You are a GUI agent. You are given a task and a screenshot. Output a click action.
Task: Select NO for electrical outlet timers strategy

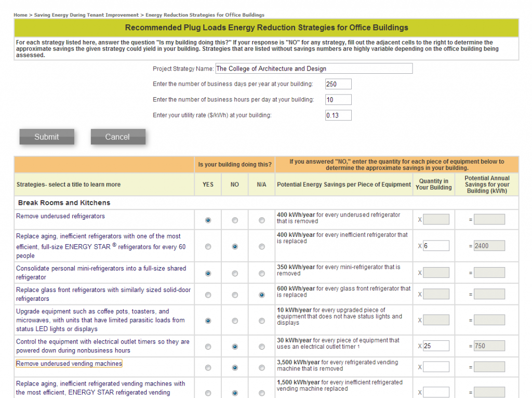(235, 347)
